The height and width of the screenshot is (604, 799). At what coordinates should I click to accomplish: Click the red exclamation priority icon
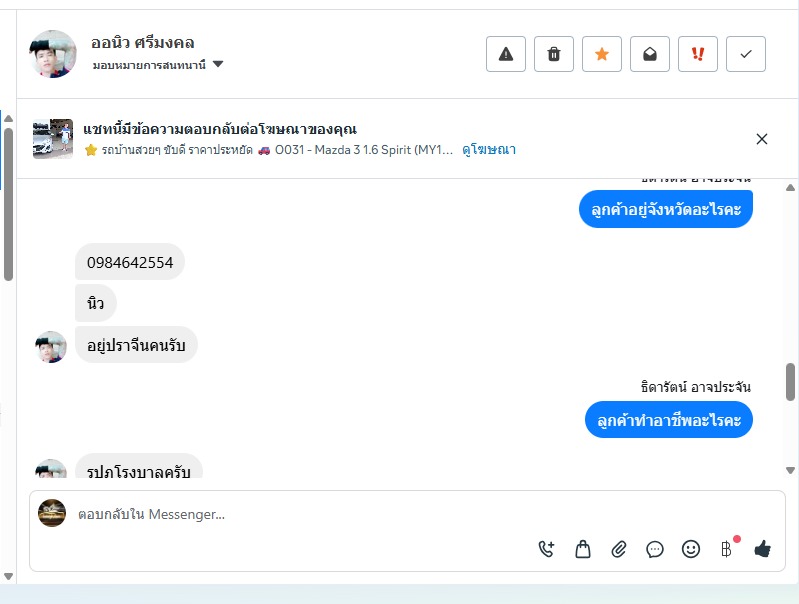[x=698, y=54]
